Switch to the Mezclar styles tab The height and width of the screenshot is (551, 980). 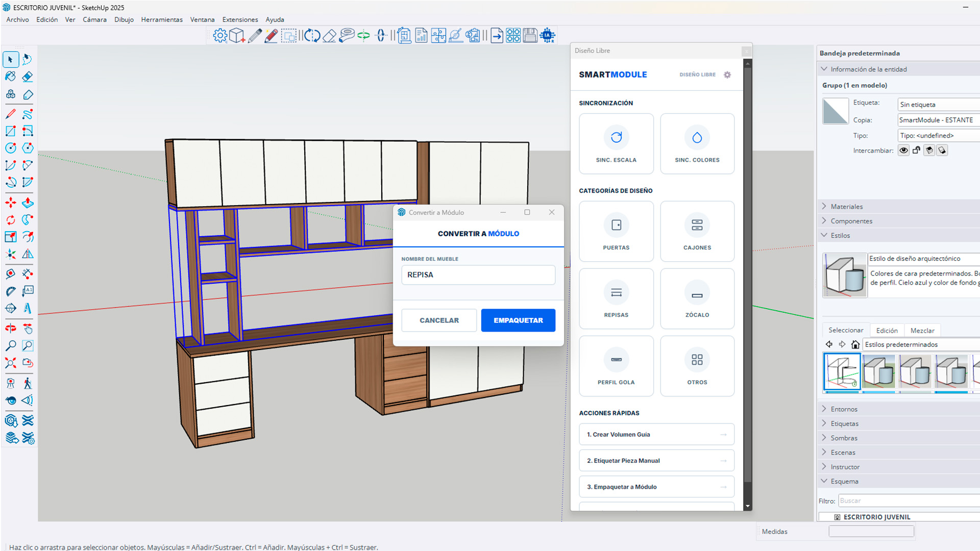(922, 330)
